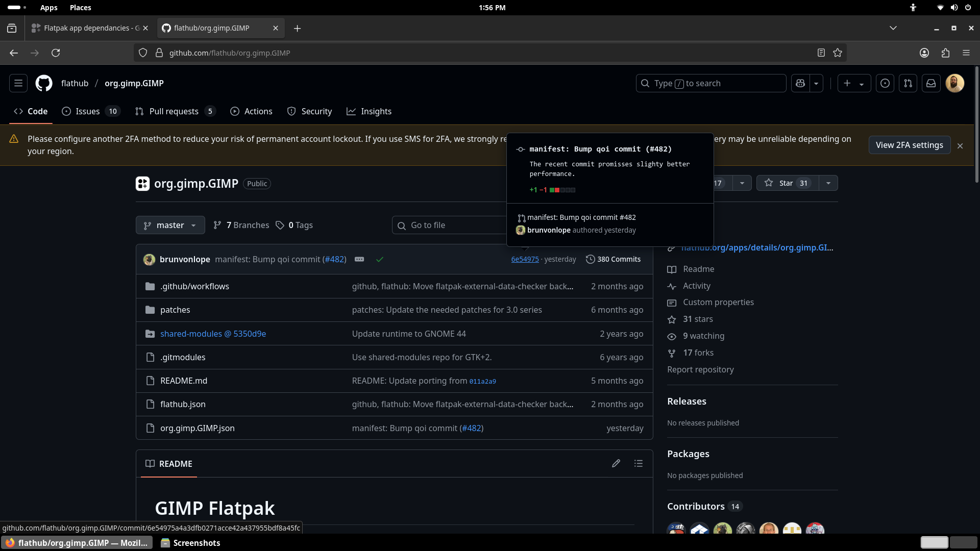980x551 pixels.
Task: Expand commit message ellipsis button
Action: [359, 259]
